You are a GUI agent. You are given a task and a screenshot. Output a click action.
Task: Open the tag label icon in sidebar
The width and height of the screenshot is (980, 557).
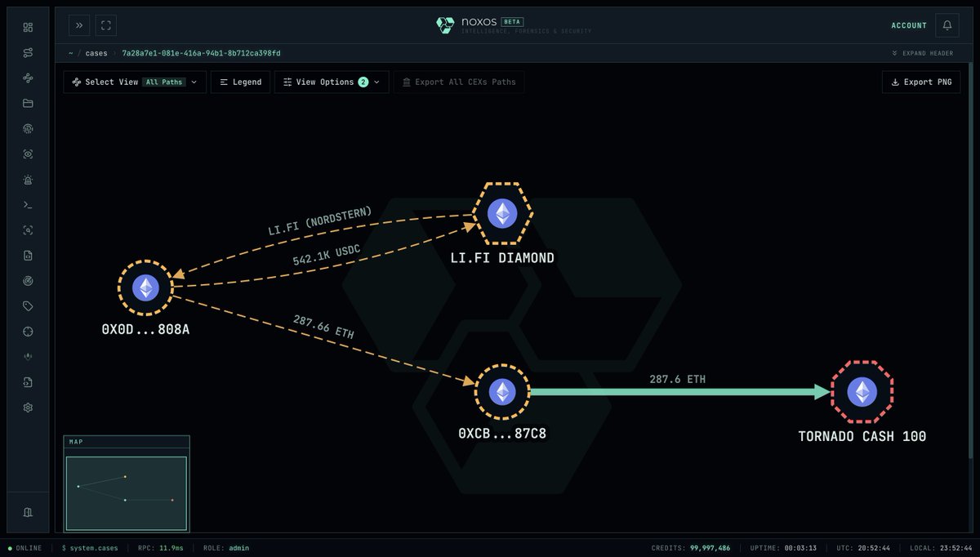point(28,306)
